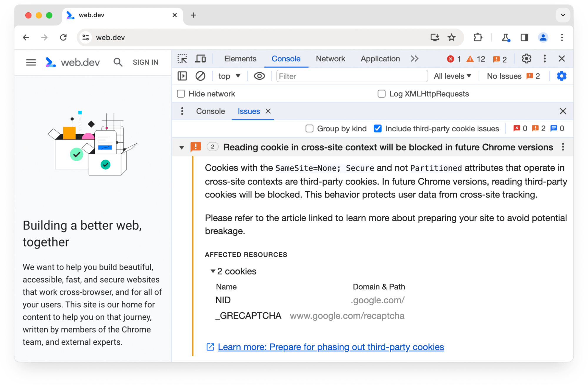588x385 pixels.
Task: Click the Filter input field
Action: [349, 76]
